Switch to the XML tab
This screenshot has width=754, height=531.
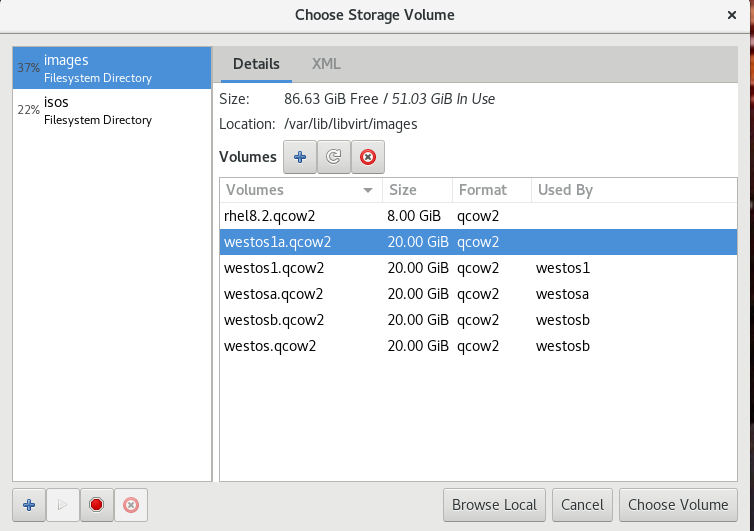pyautogui.click(x=326, y=64)
